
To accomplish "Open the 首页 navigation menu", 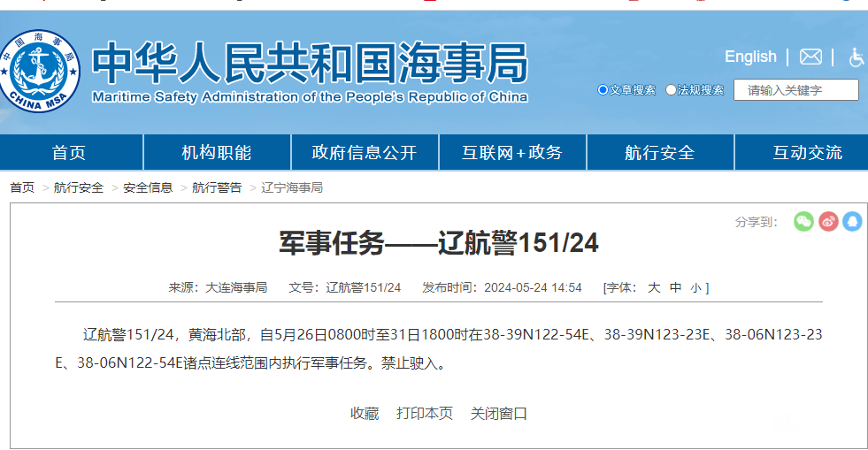I will (x=71, y=152).
